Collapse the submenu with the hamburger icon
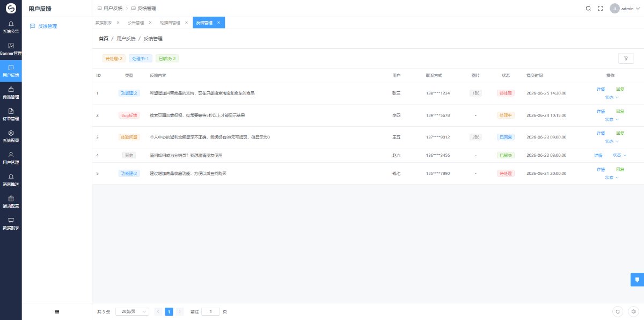644x320 pixels. (x=57, y=311)
